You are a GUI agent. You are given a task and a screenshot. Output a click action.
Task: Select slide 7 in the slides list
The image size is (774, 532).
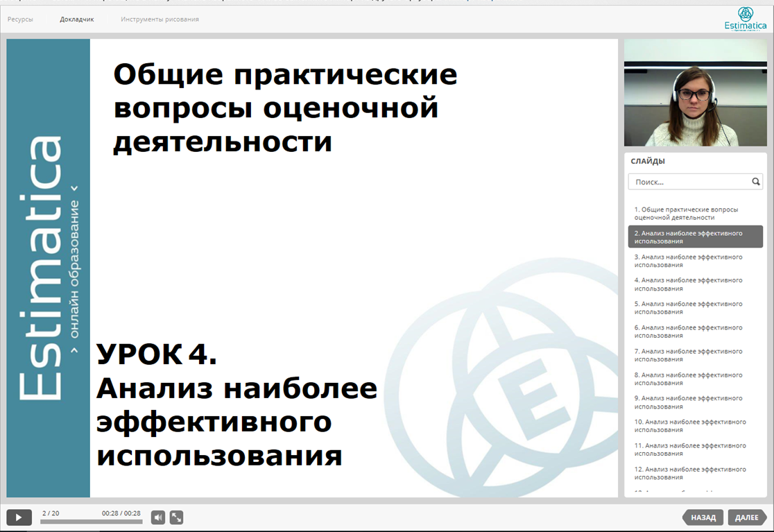click(x=696, y=355)
